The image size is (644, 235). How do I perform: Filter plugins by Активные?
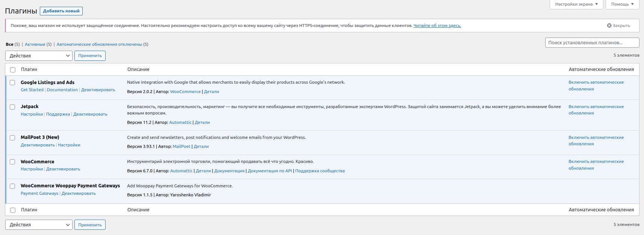pyautogui.click(x=35, y=44)
